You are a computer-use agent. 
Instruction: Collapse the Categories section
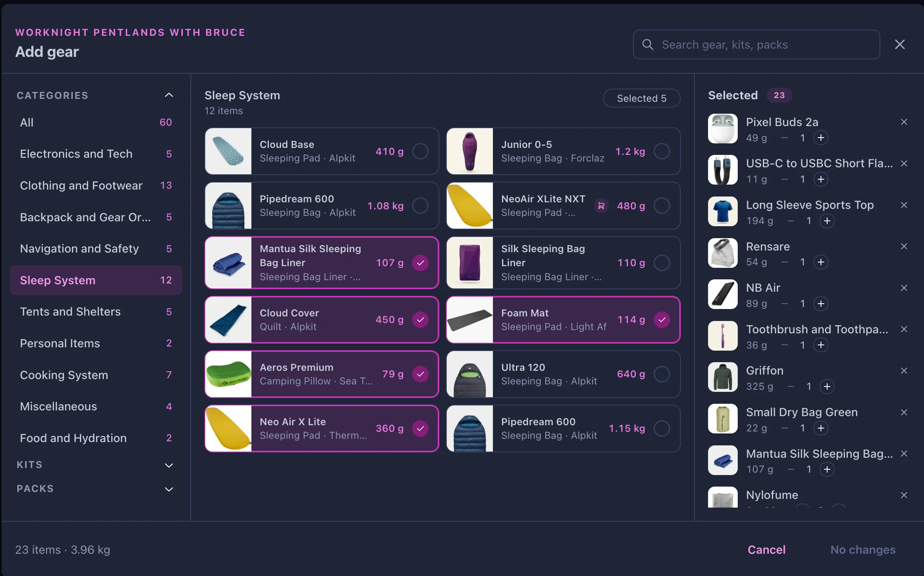point(169,95)
